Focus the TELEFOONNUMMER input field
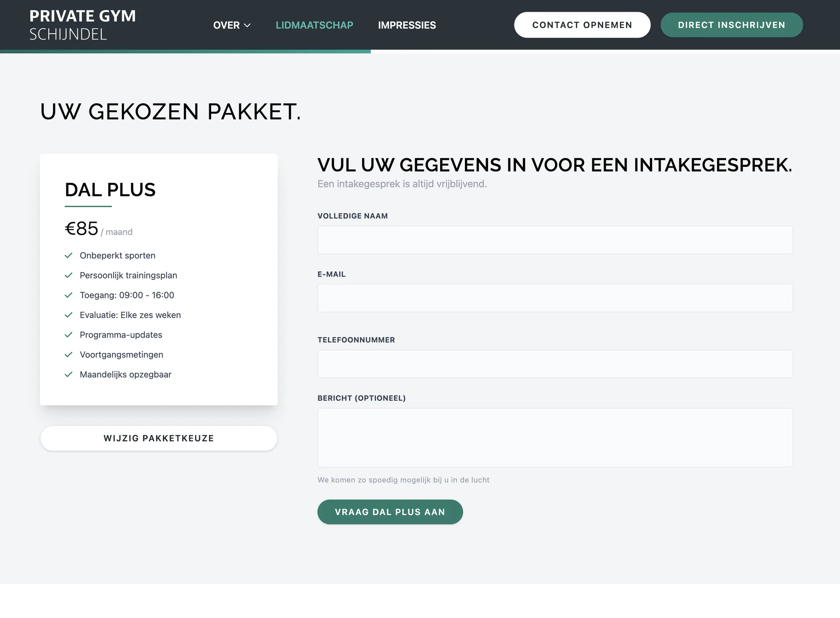The width and height of the screenshot is (840, 618). point(555,364)
